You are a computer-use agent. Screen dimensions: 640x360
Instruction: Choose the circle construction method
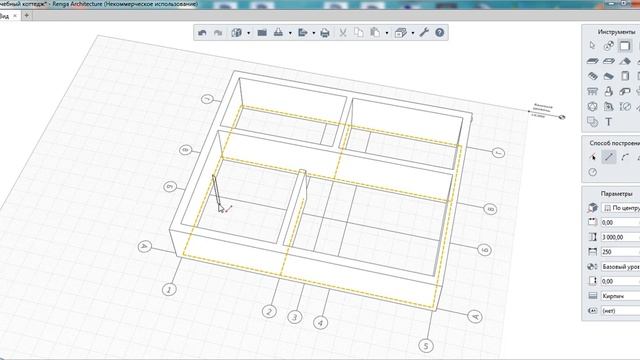(593, 172)
